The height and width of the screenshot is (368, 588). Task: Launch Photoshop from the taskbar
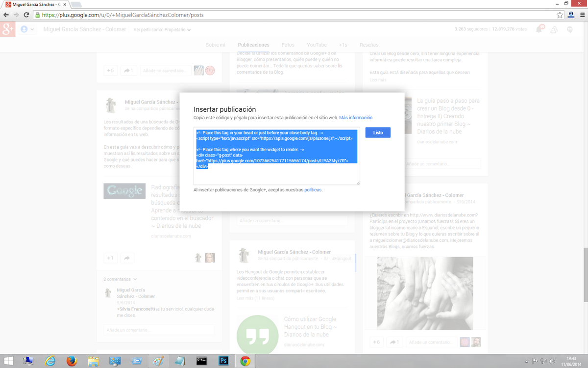(x=223, y=361)
